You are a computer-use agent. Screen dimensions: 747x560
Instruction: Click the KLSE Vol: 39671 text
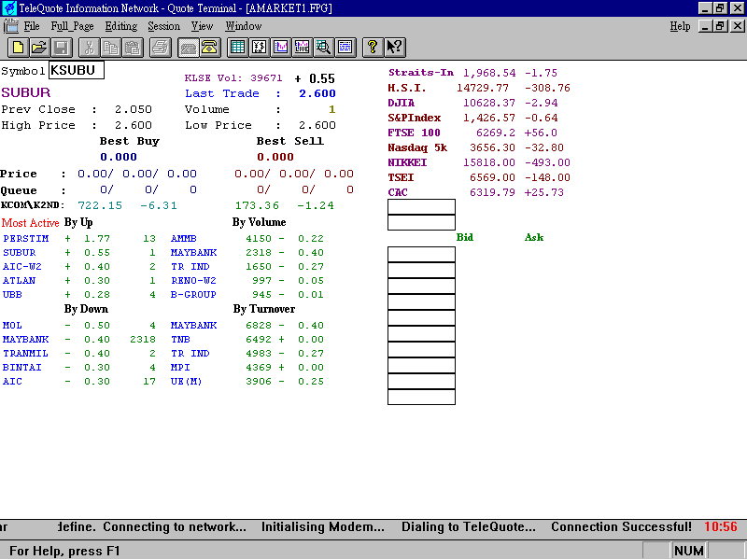233,78
